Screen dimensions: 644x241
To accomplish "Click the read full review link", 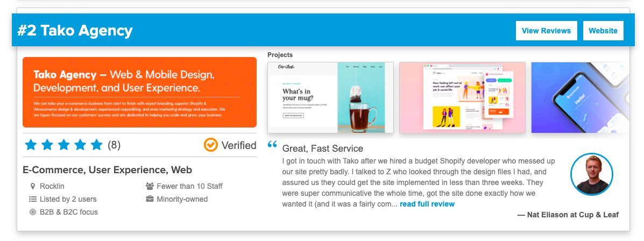I will pos(427,204).
